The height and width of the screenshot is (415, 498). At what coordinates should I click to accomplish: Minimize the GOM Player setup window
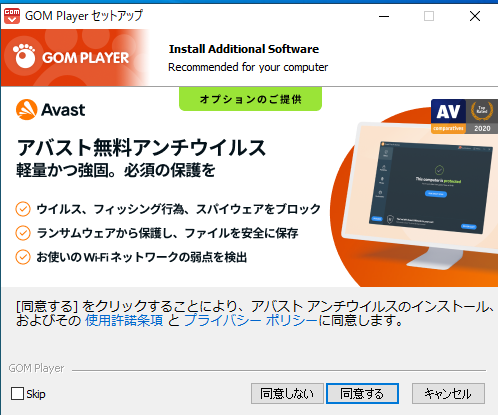point(384,16)
